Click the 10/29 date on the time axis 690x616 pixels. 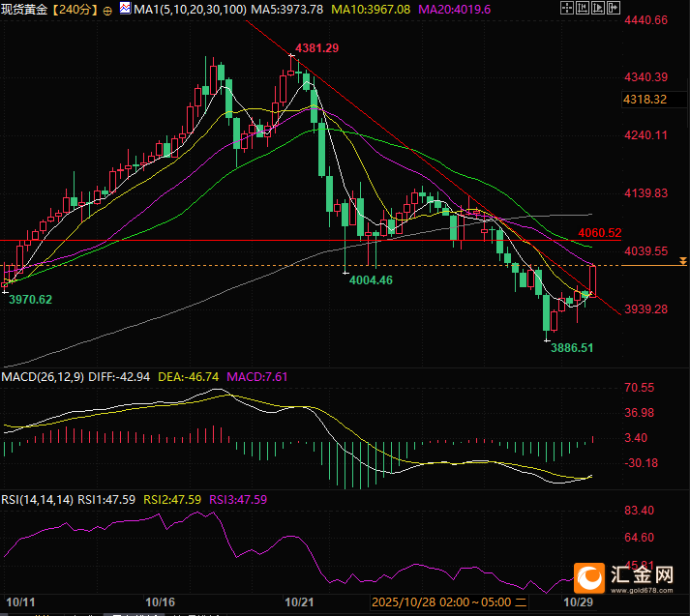[x=579, y=601]
